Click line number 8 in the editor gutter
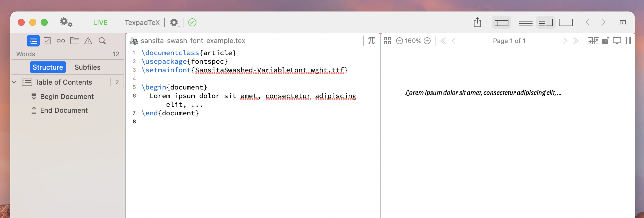 tap(134, 122)
